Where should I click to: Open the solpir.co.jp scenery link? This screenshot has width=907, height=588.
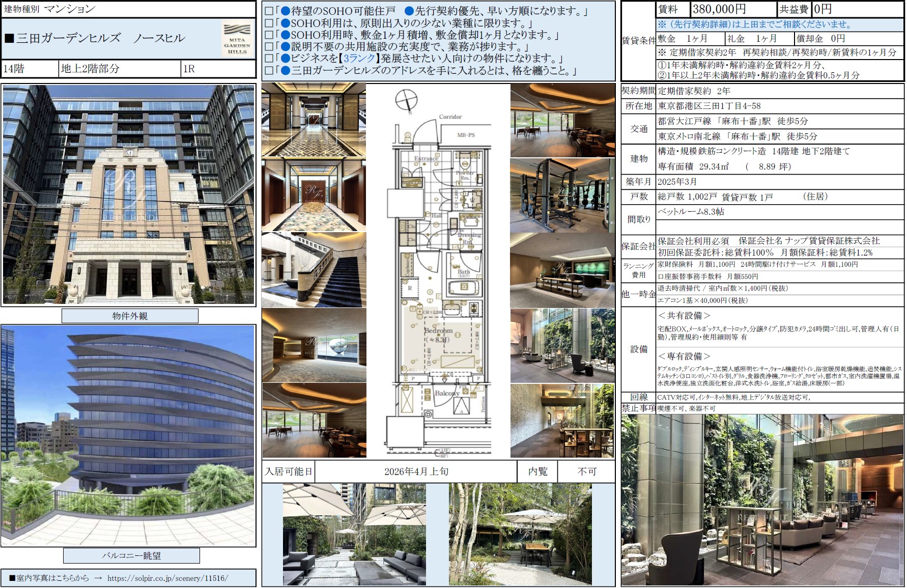[x=167, y=578]
